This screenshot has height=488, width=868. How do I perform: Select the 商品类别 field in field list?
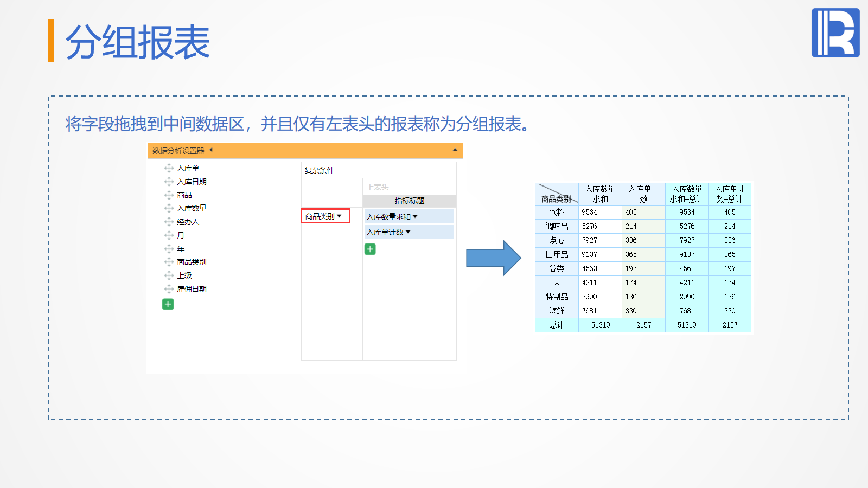pyautogui.click(x=192, y=262)
